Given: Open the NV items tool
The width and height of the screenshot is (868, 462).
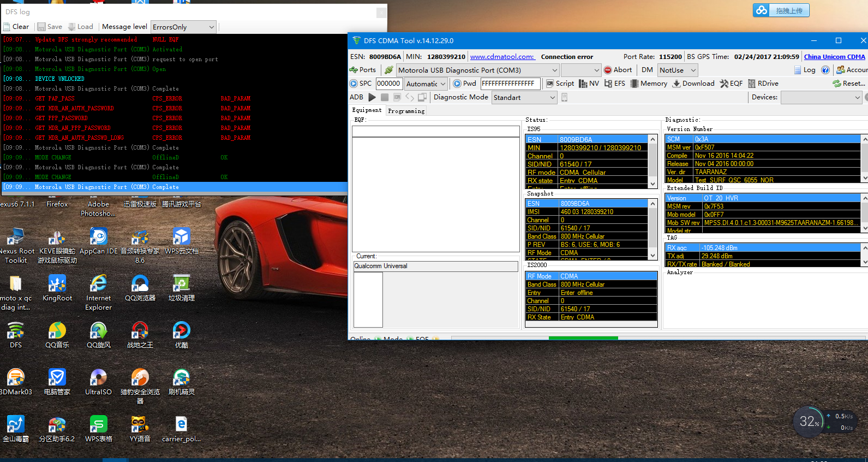Looking at the screenshot, I should coord(589,84).
